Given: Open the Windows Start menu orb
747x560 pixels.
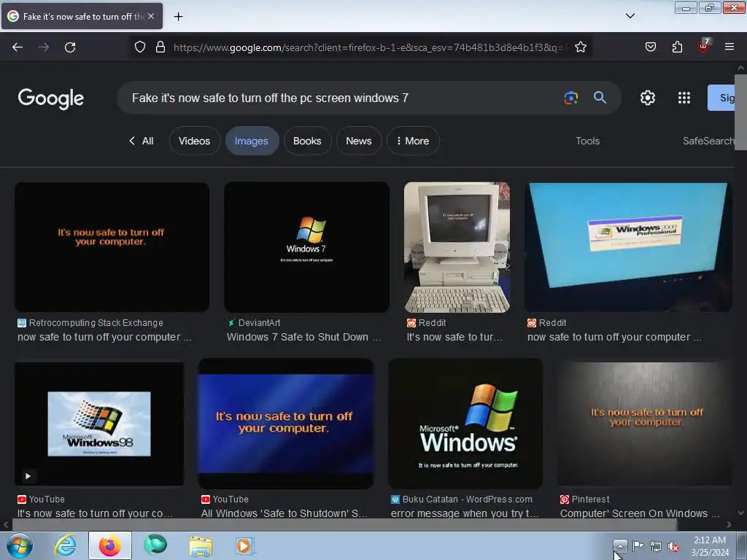Looking at the screenshot, I should [x=20, y=545].
